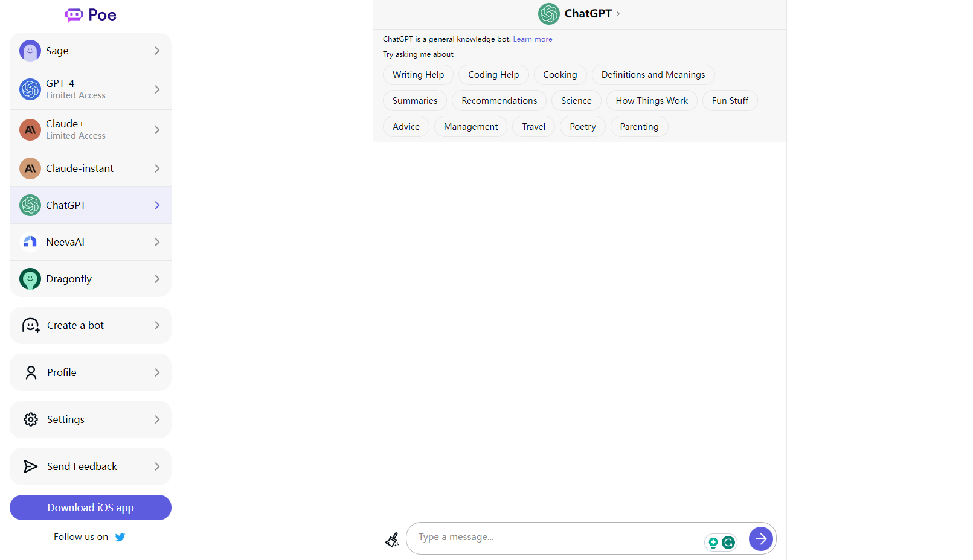973x560 pixels.
Task: Click the Poe wordmark text
Action: (x=102, y=15)
